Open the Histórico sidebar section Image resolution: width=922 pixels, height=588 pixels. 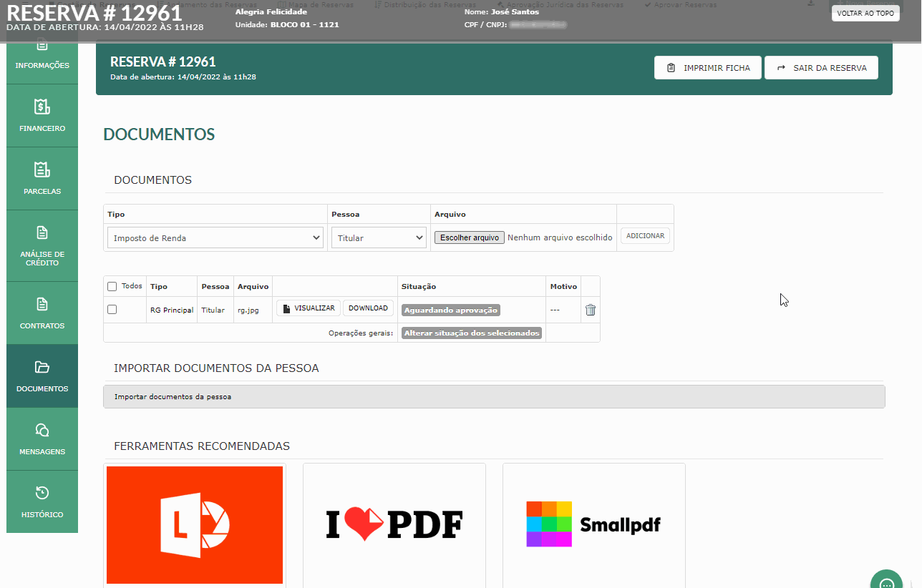click(x=42, y=502)
